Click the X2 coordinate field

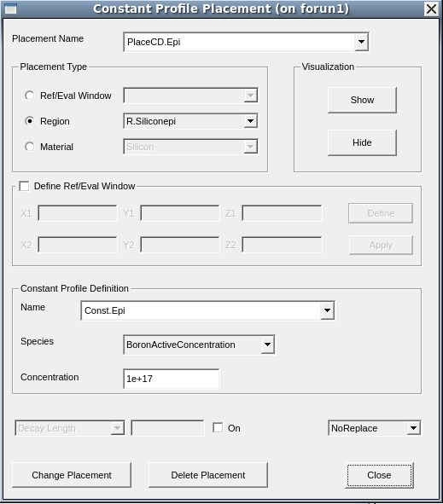[78, 245]
